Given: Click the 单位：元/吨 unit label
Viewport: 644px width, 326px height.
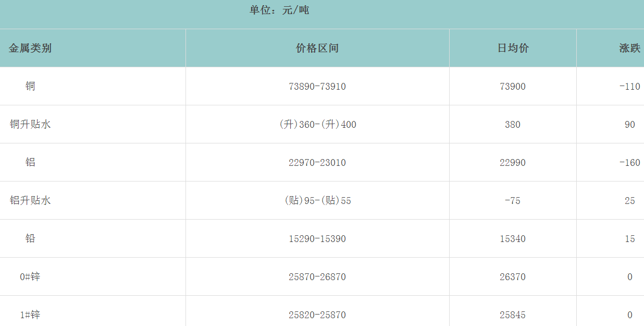Looking at the screenshot, I should click(x=279, y=10).
